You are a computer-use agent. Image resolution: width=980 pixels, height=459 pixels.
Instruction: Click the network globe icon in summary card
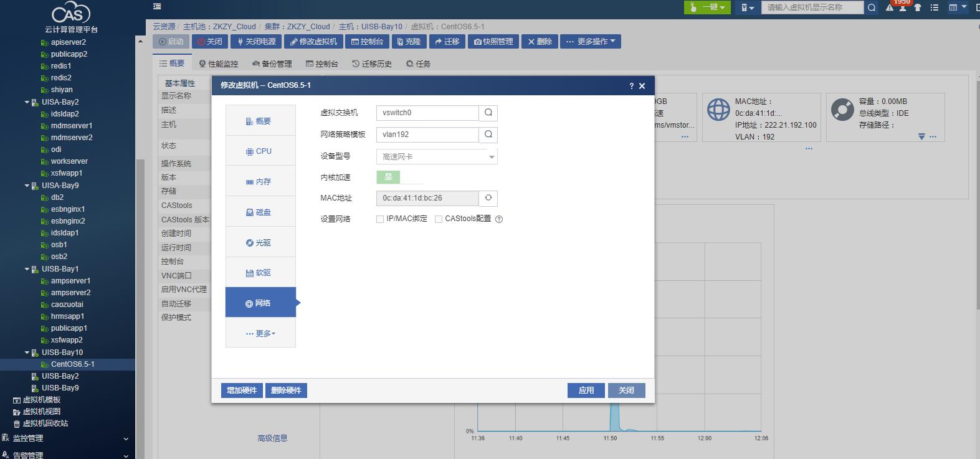tap(718, 110)
